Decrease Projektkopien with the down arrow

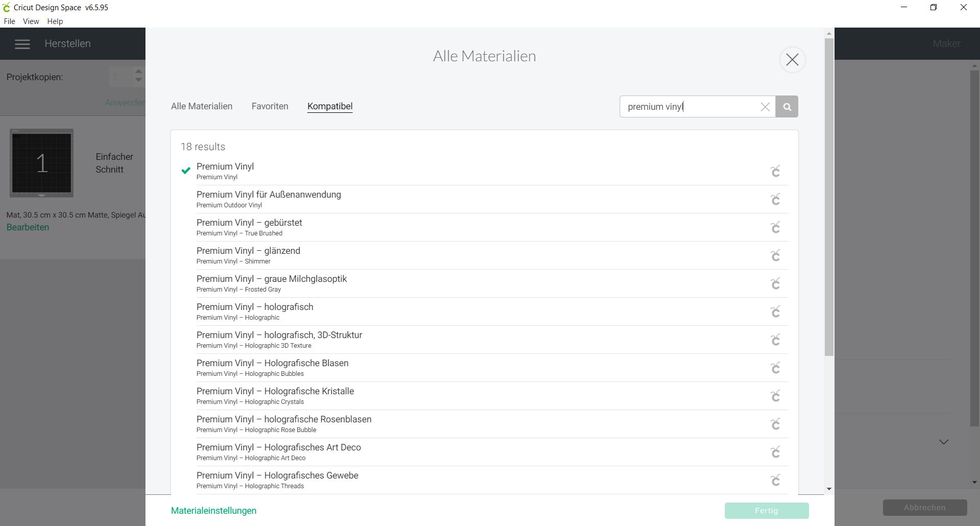click(138, 80)
